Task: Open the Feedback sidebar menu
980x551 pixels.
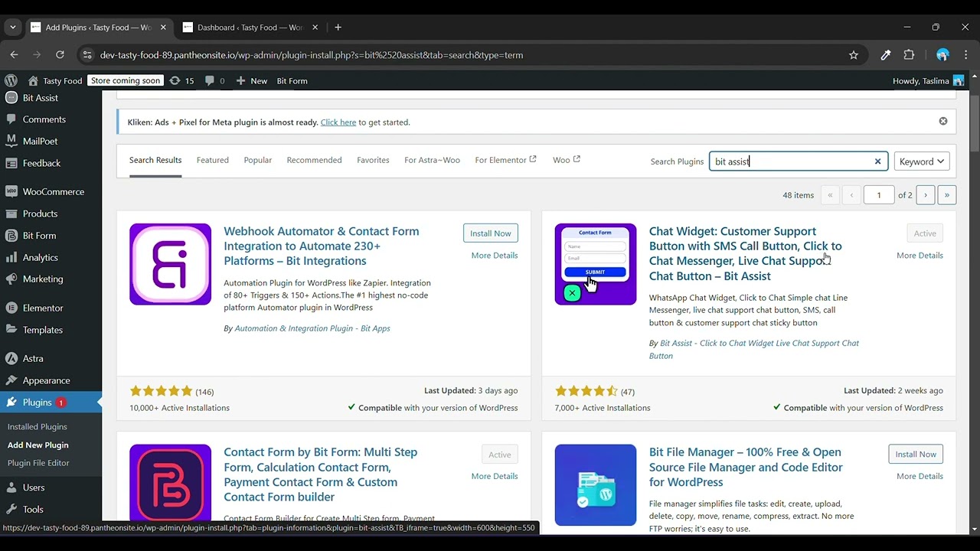Action: tap(51, 163)
